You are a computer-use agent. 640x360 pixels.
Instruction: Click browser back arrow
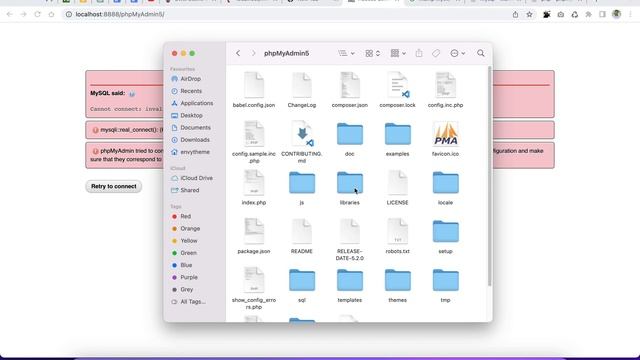tap(9, 14)
